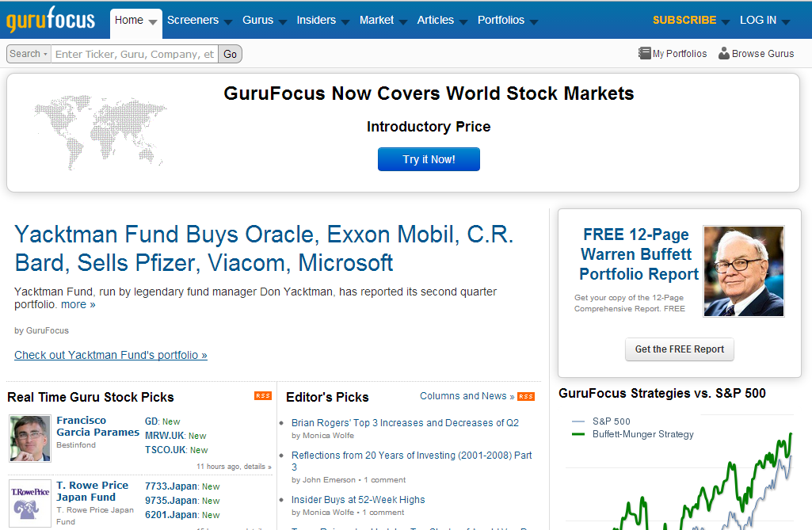Click the T. Rowe Price logo

tap(30, 502)
